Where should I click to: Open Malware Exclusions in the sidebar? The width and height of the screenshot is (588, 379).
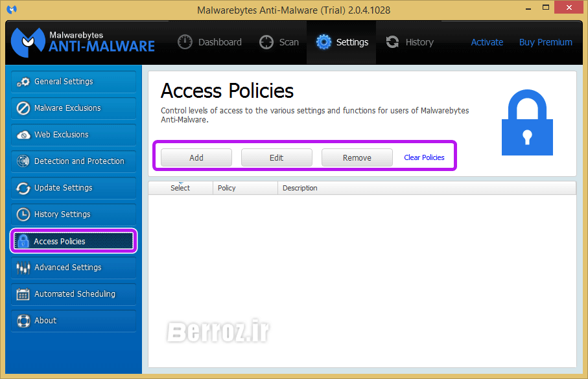(x=73, y=108)
